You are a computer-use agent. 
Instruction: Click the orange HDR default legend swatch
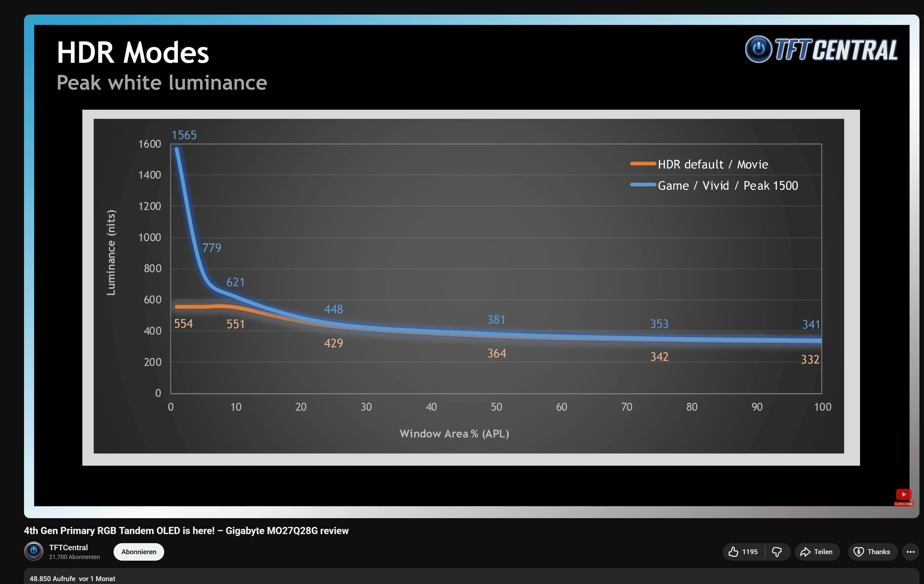643,164
